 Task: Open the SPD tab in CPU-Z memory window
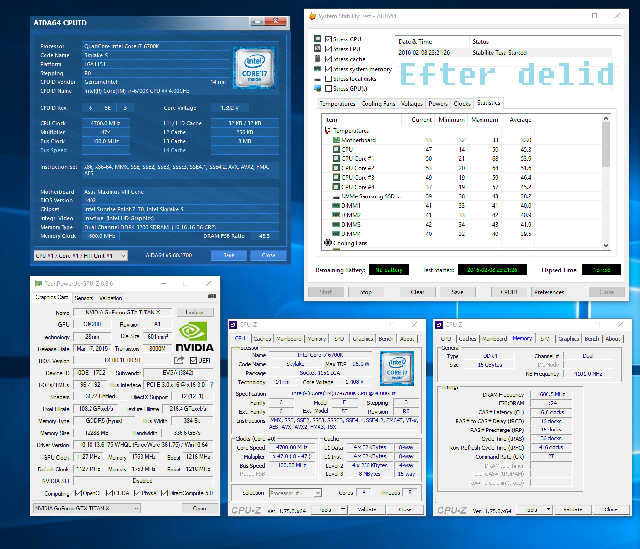pos(545,339)
